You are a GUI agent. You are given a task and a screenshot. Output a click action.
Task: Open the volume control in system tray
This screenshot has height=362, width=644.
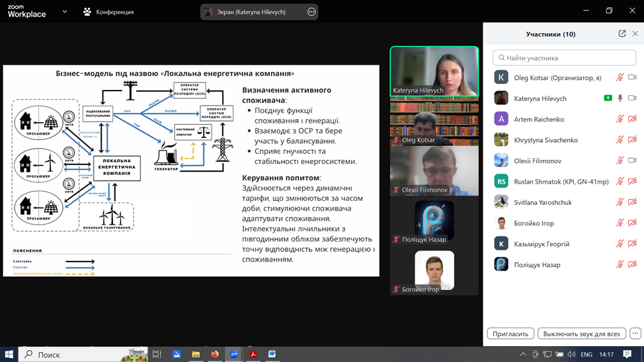[x=571, y=354]
